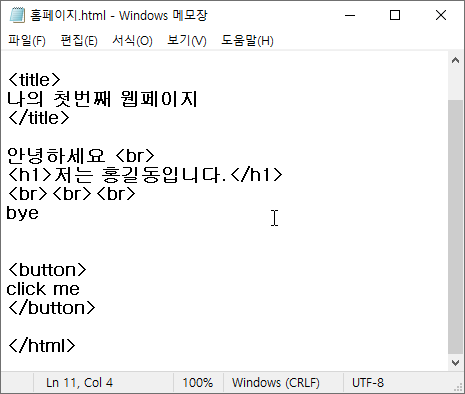Screen dimensions: 465x394
Task: Click the Notepad icon in the title bar
Action: [x=17, y=15]
